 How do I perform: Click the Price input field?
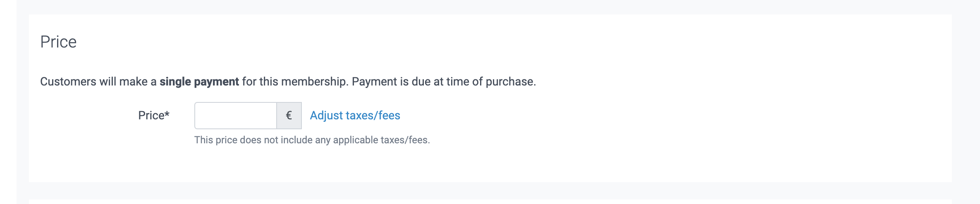click(x=235, y=116)
